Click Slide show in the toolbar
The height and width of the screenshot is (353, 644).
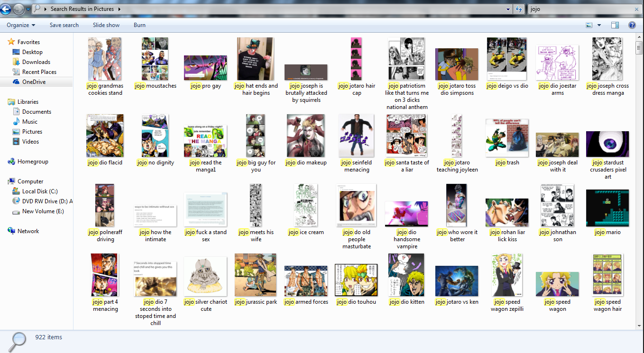(x=106, y=25)
